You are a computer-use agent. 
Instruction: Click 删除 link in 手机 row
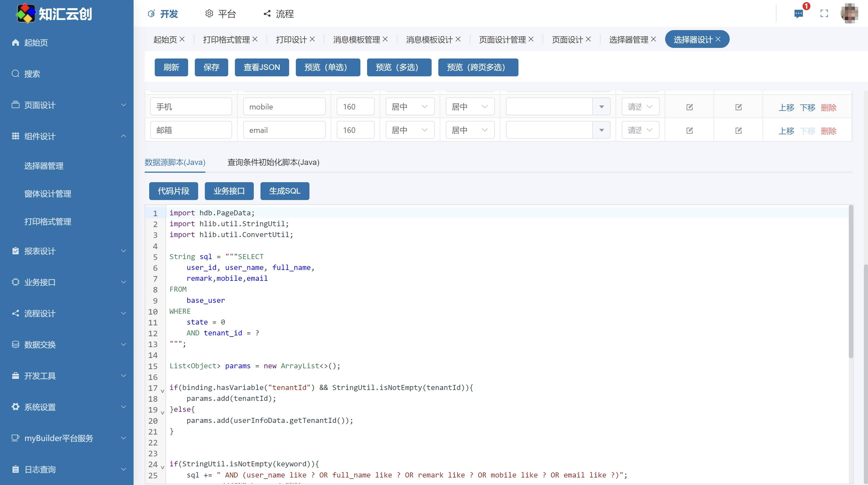click(828, 108)
